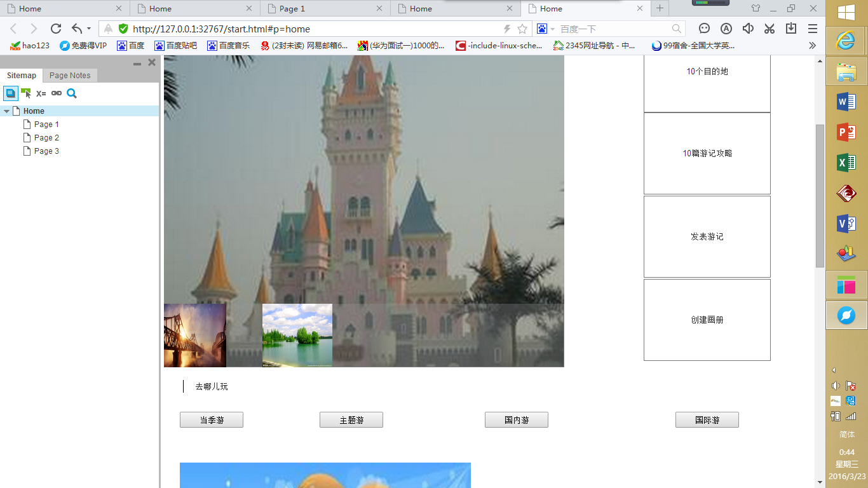Click the undo closed tab arrow

pos(77,29)
